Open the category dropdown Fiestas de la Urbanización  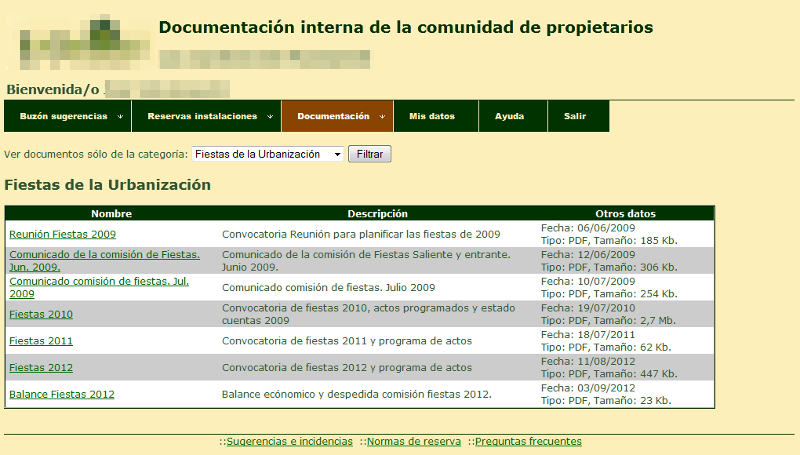point(267,155)
